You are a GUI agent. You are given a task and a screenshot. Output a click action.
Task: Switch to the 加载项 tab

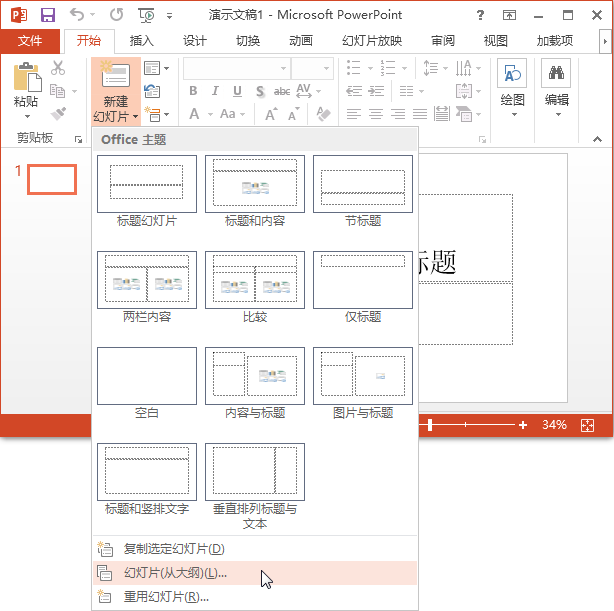pyautogui.click(x=555, y=41)
